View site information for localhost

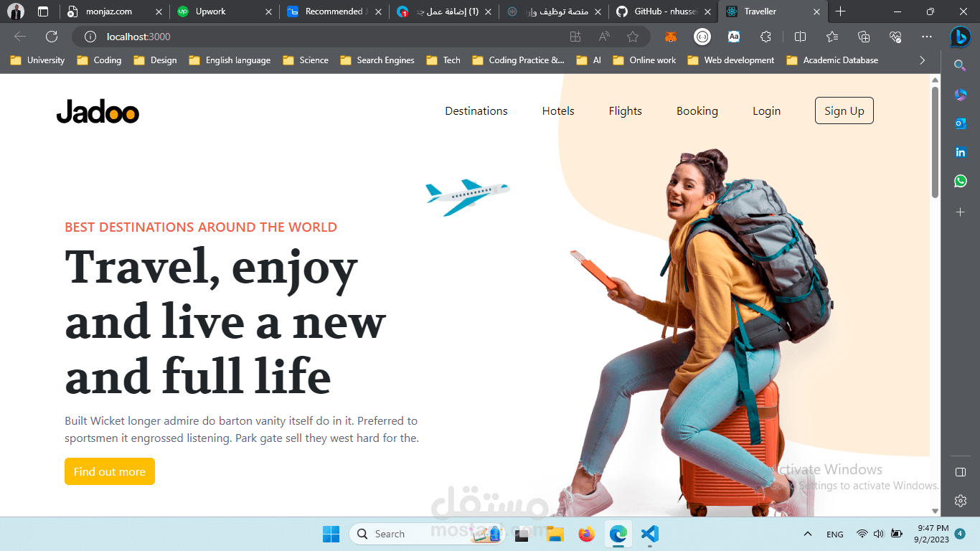[x=90, y=37]
